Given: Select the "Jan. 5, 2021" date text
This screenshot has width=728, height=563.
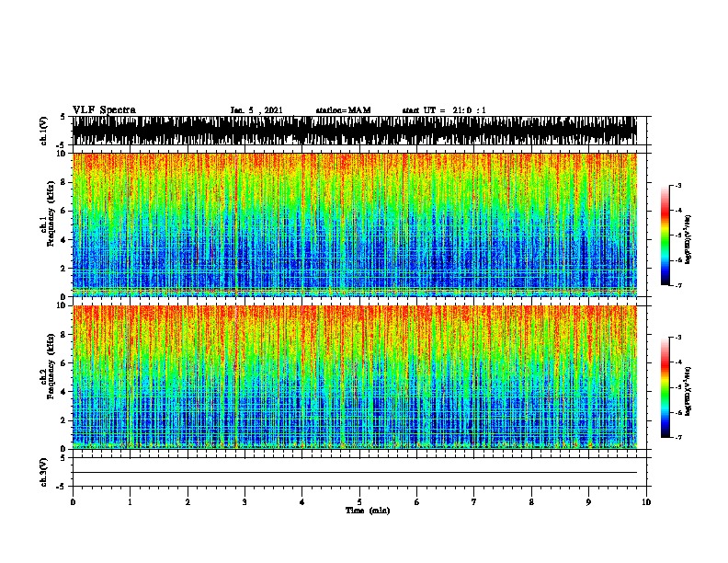Looking at the screenshot, I should click(x=256, y=110).
